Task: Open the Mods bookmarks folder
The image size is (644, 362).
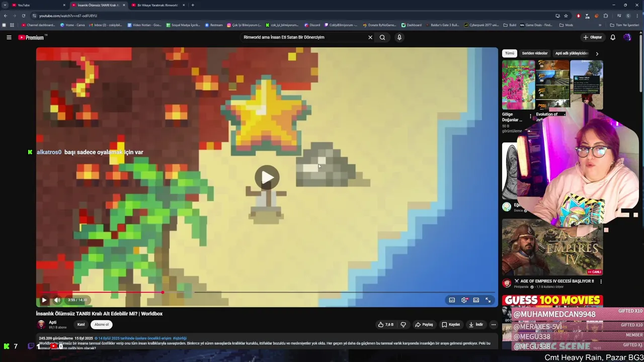Action: [x=566, y=25]
